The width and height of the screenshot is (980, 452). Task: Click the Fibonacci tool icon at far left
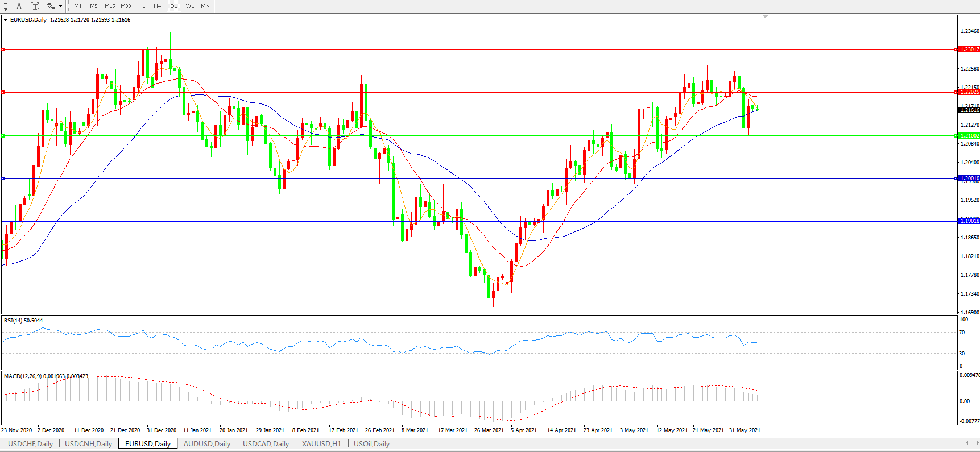pyautogui.click(x=4, y=6)
